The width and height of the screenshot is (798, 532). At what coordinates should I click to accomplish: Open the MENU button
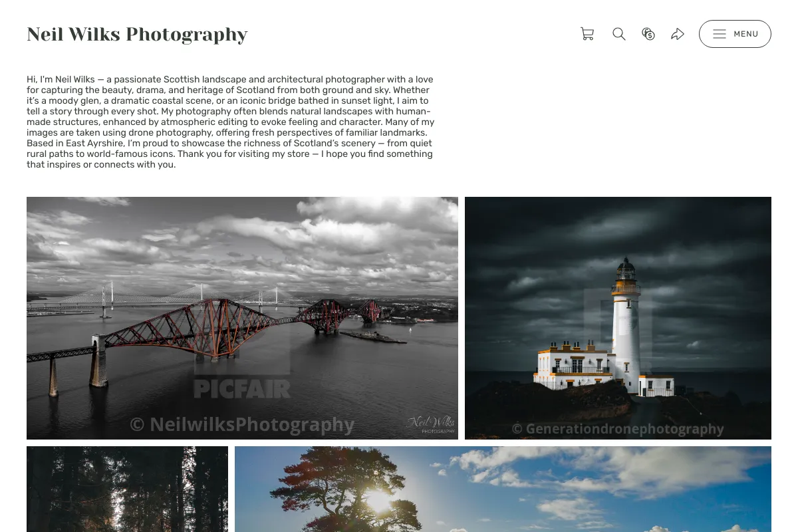(735, 34)
